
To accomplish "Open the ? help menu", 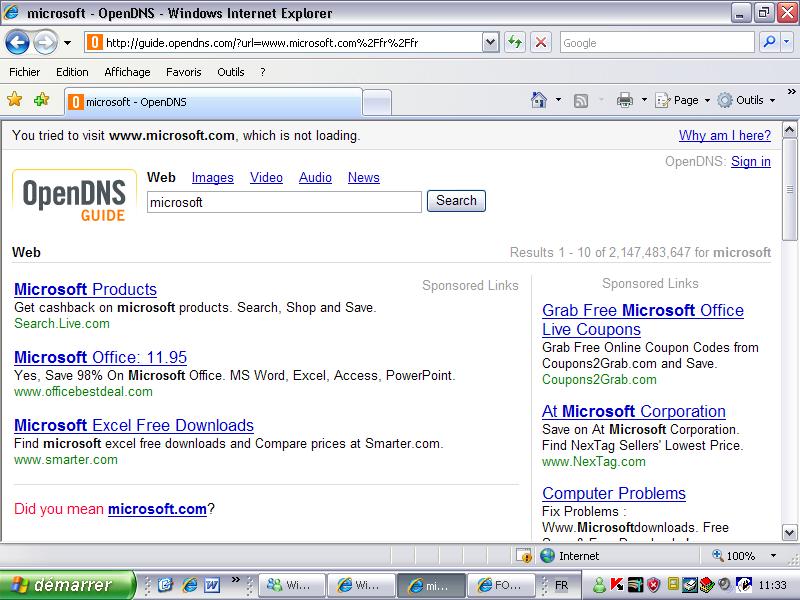I will tap(263, 72).
